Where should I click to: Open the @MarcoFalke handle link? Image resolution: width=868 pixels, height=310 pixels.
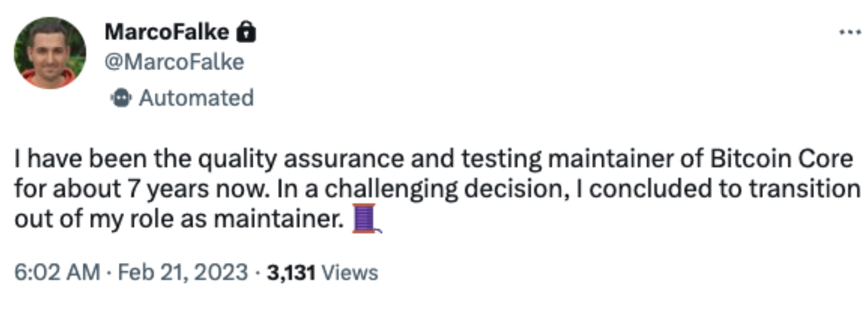coord(174,62)
